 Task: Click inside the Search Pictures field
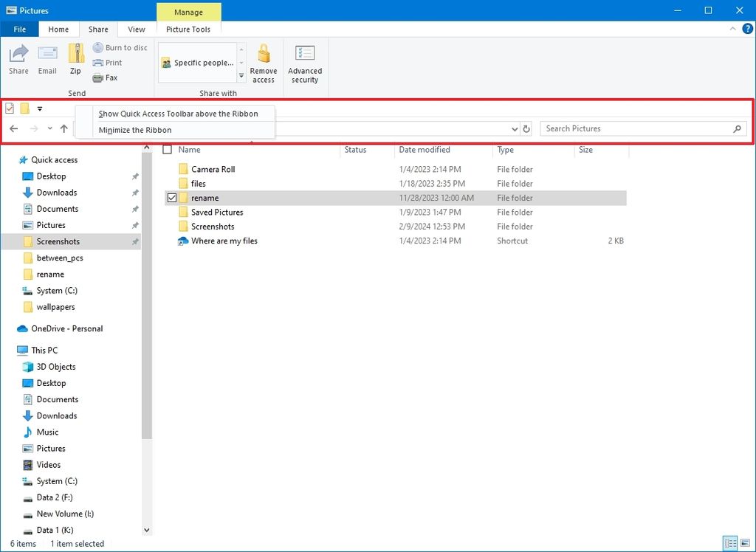coord(635,128)
